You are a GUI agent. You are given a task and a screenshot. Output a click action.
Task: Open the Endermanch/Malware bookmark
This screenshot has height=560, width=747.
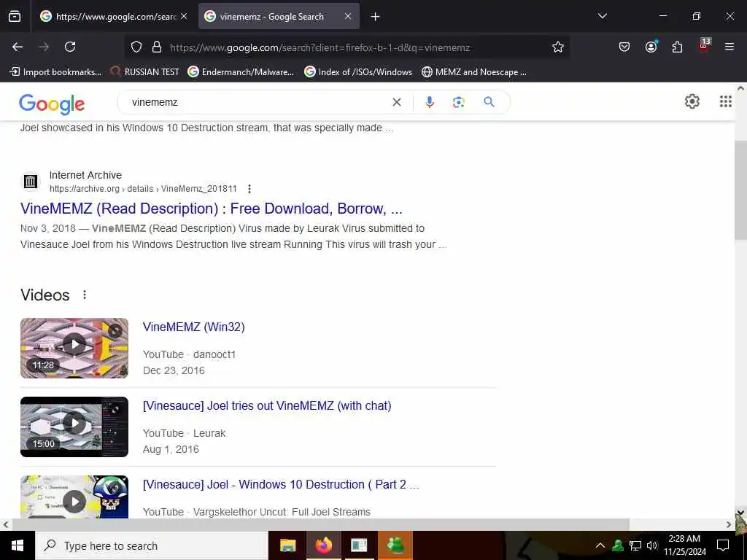(x=241, y=72)
